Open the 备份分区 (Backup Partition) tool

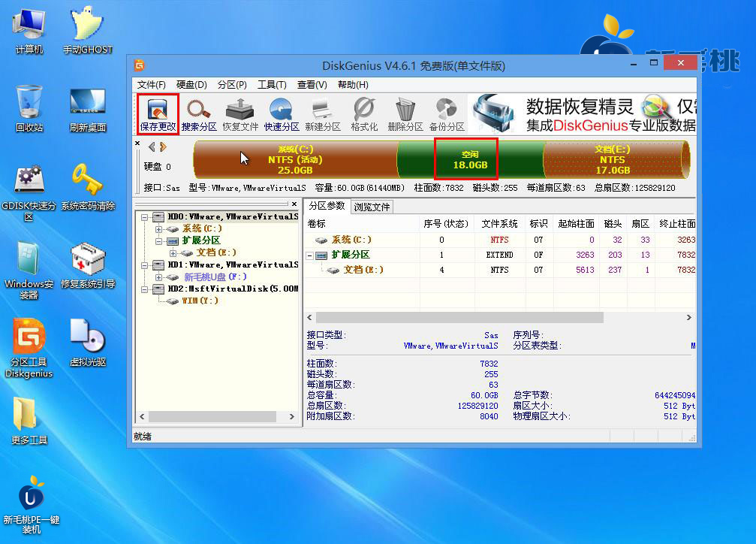coord(447,115)
